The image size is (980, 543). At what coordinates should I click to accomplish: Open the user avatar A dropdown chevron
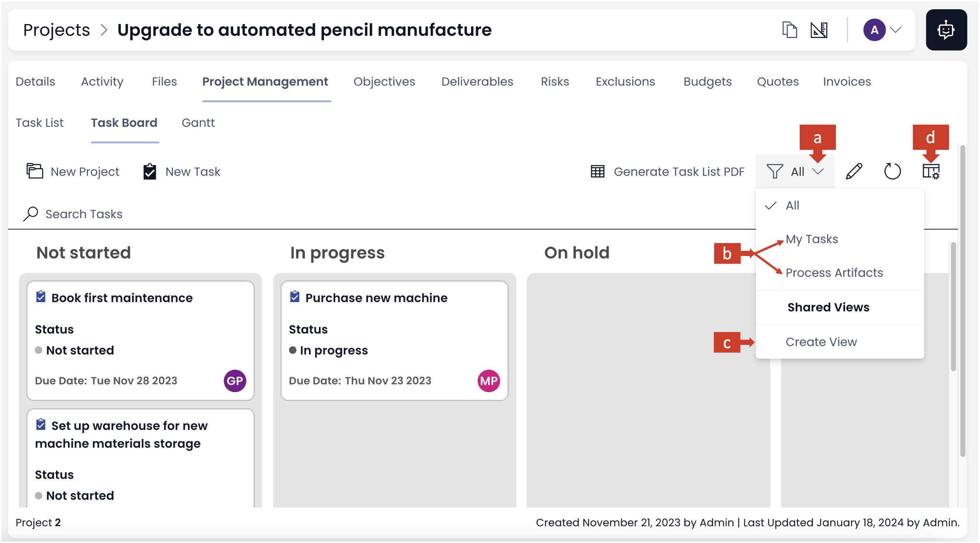[x=896, y=30]
